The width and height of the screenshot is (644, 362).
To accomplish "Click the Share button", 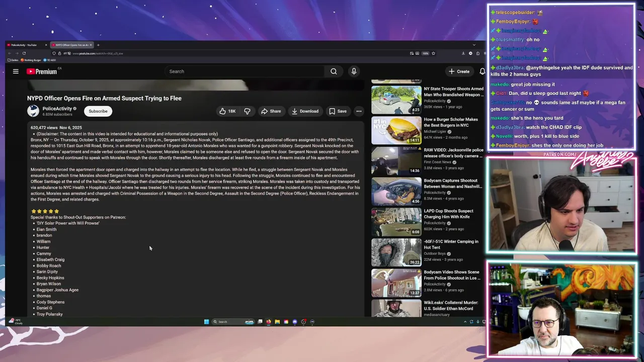I will [x=271, y=111].
